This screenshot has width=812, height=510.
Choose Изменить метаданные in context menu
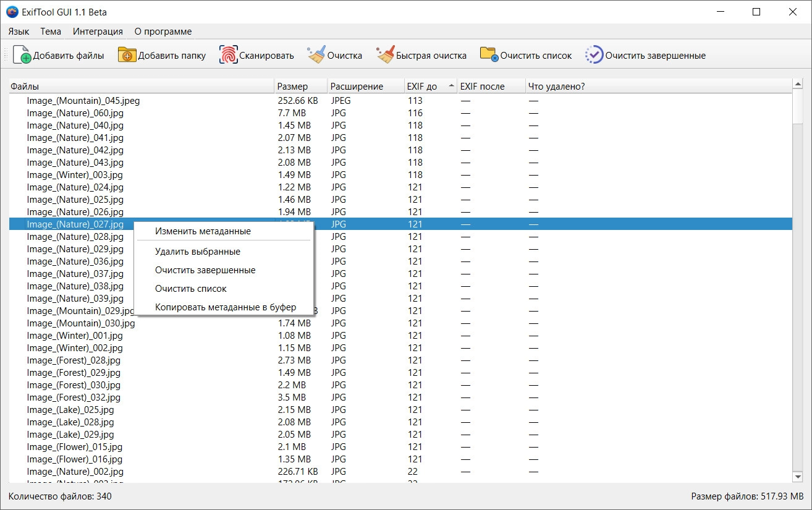click(x=203, y=231)
